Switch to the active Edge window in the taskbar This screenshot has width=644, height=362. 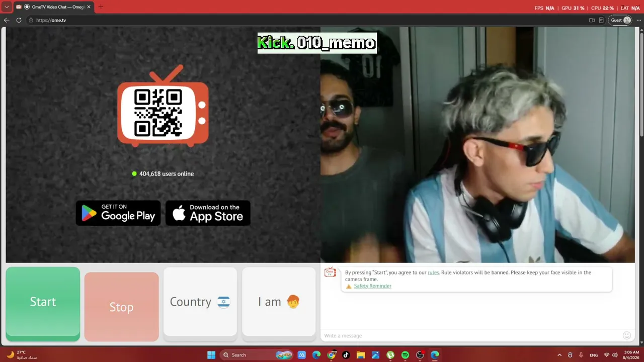click(435, 355)
